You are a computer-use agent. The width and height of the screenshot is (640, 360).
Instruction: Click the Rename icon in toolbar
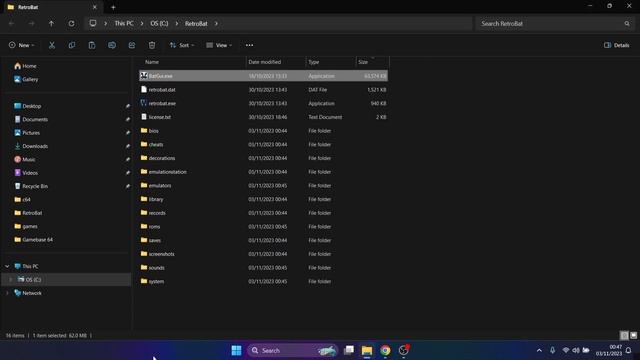tap(112, 45)
